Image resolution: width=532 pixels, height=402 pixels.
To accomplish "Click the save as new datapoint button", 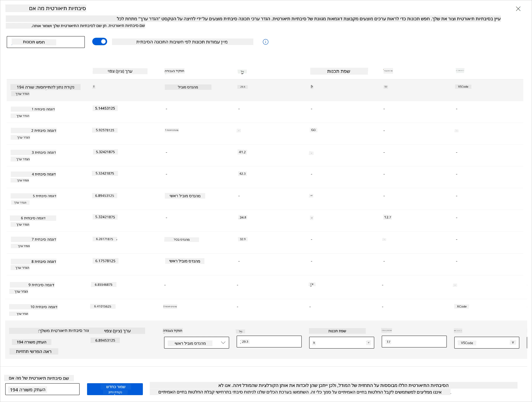I will pos(115,389).
